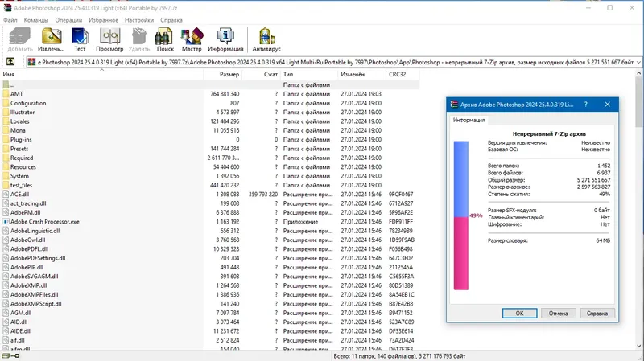
Task: Open the View (Просмотр) toolbar icon
Action: pos(109,39)
